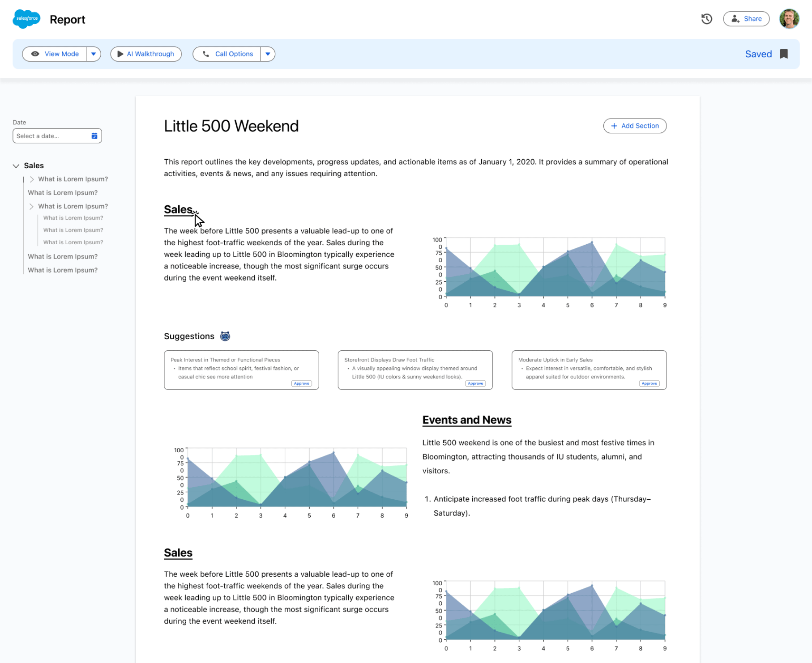The height and width of the screenshot is (663, 812).
Task: Approve the Moderate Uptick in Early Sales suggestion
Action: (649, 383)
